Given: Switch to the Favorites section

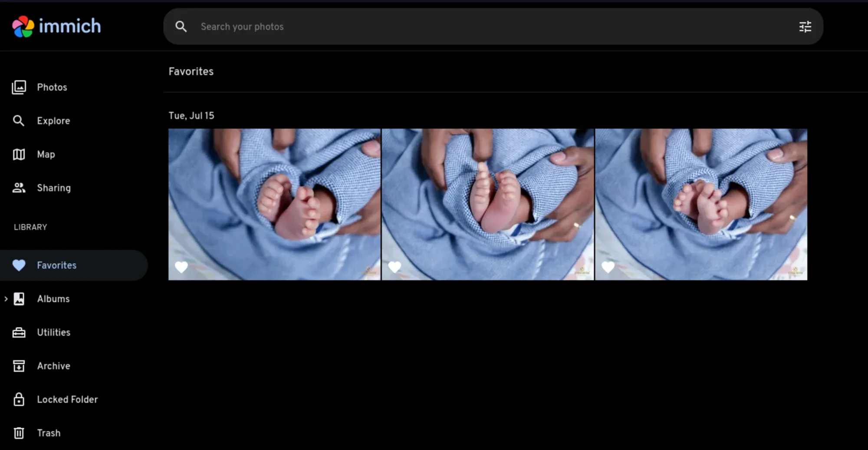Looking at the screenshot, I should (x=56, y=265).
